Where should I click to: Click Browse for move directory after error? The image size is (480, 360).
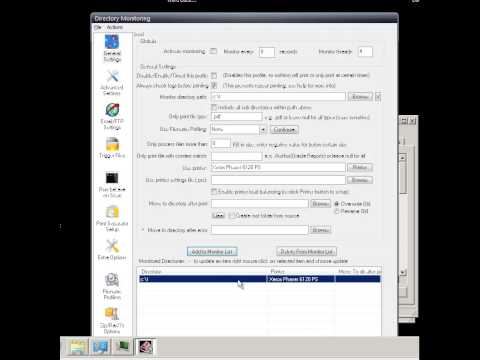[x=320, y=230]
